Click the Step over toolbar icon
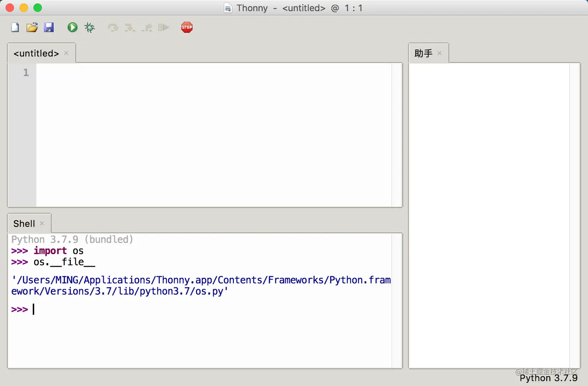The image size is (588, 386). click(113, 27)
